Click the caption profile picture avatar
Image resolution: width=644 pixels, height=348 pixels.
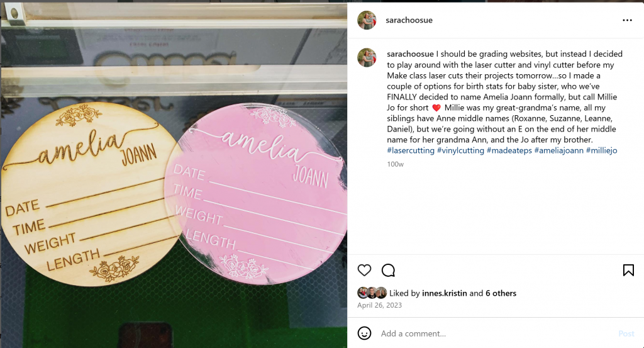[367, 57]
